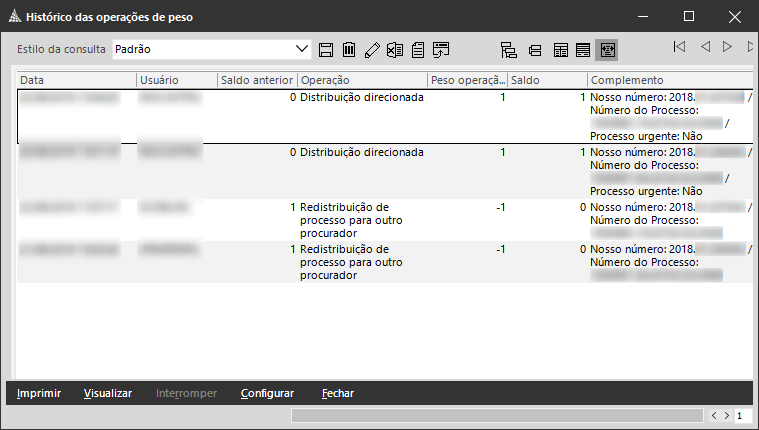Click Imprimir in the bottom bar
Screen dimensions: 759x430
39,393
